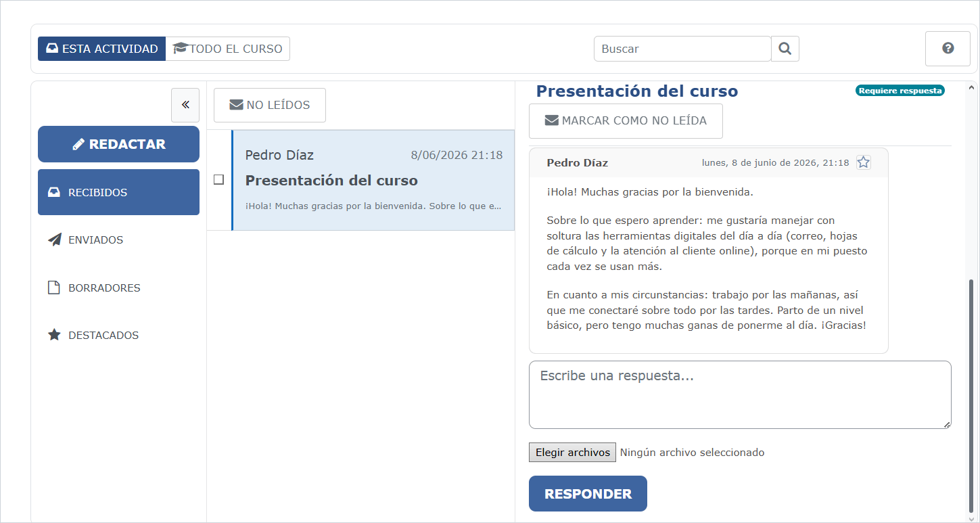Collapse sidebar with double chevron button
The width and height of the screenshot is (980, 523).
point(185,105)
